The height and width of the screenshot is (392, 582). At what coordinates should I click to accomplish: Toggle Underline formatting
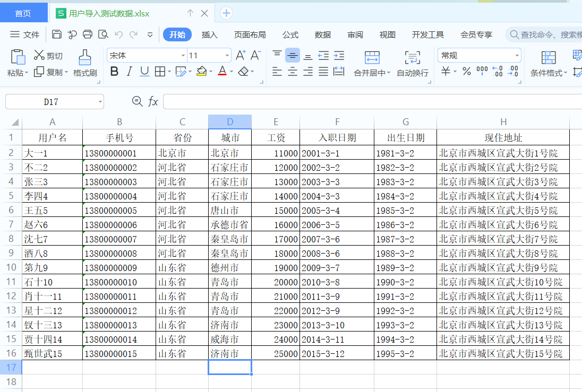(144, 71)
